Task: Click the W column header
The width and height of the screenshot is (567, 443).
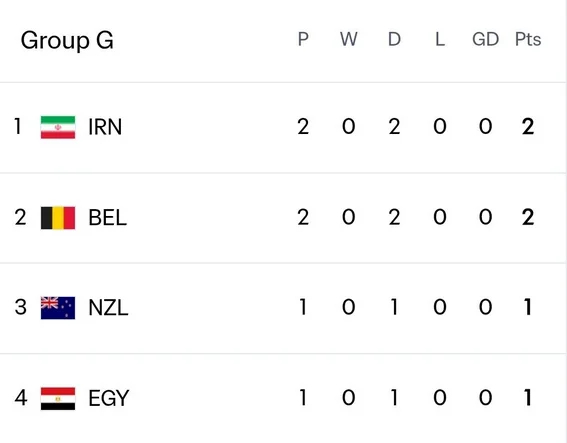Action: click(349, 39)
